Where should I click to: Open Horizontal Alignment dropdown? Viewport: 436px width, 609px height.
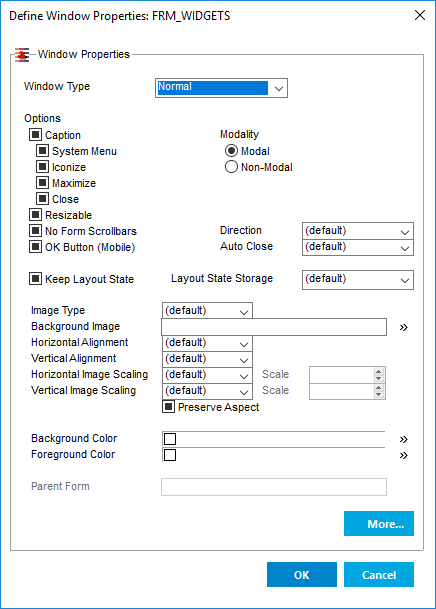pos(207,343)
